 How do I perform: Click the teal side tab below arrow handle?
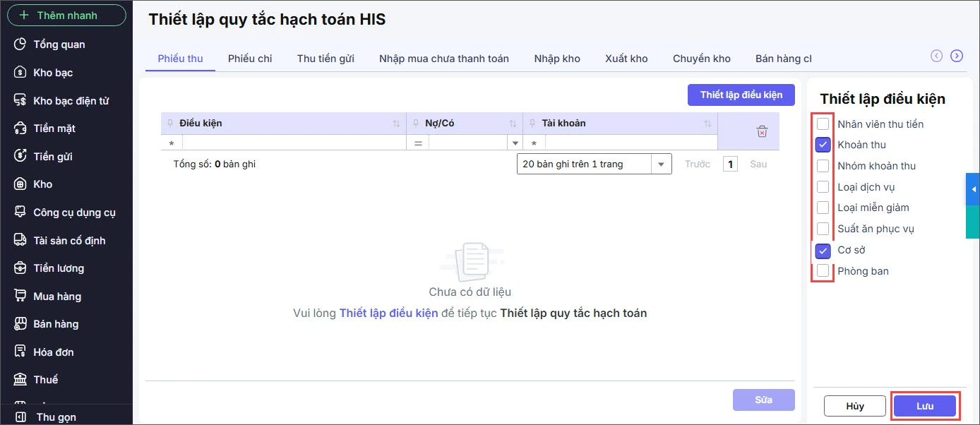(973, 222)
